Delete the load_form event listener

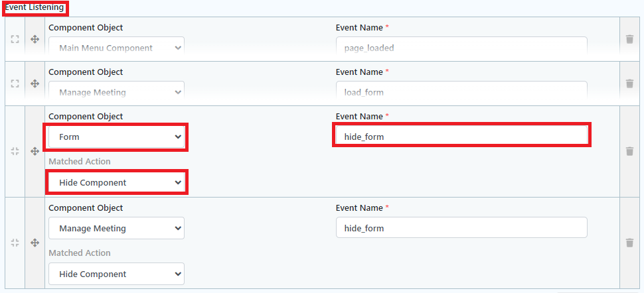coord(629,84)
